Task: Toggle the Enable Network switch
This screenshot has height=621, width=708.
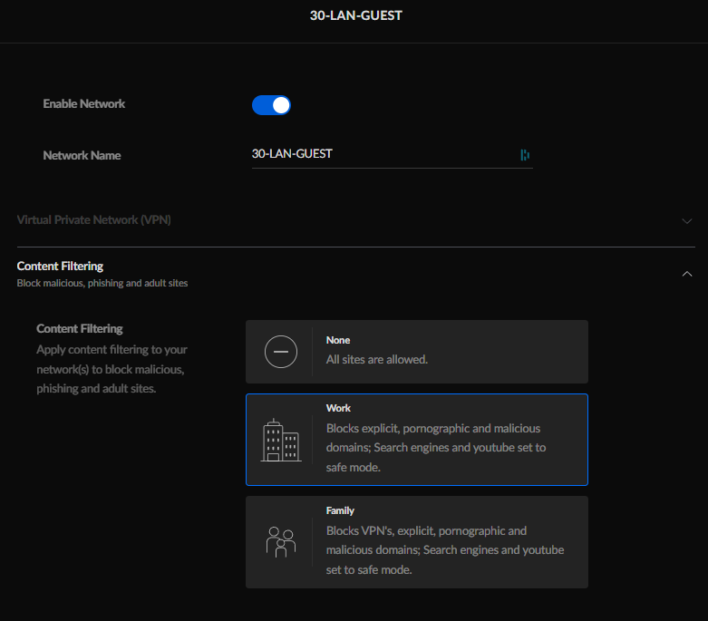Action: (x=271, y=105)
